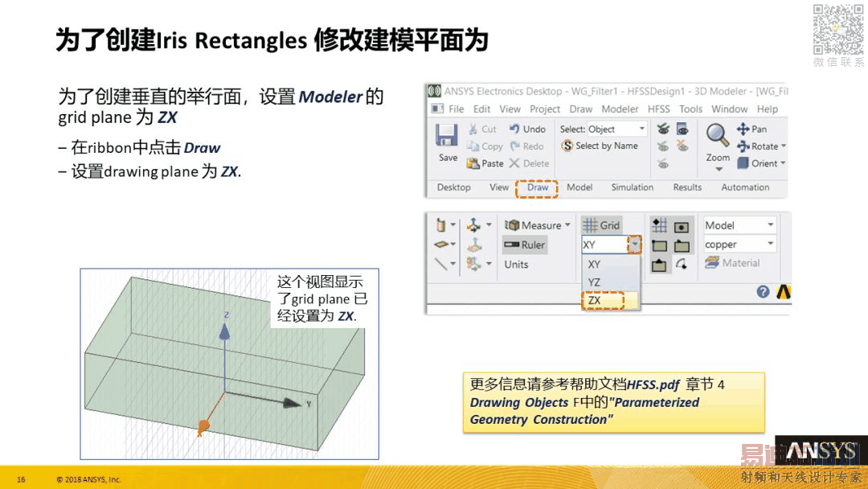
Task: Open the HFSS menu
Action: coord(659,109)
